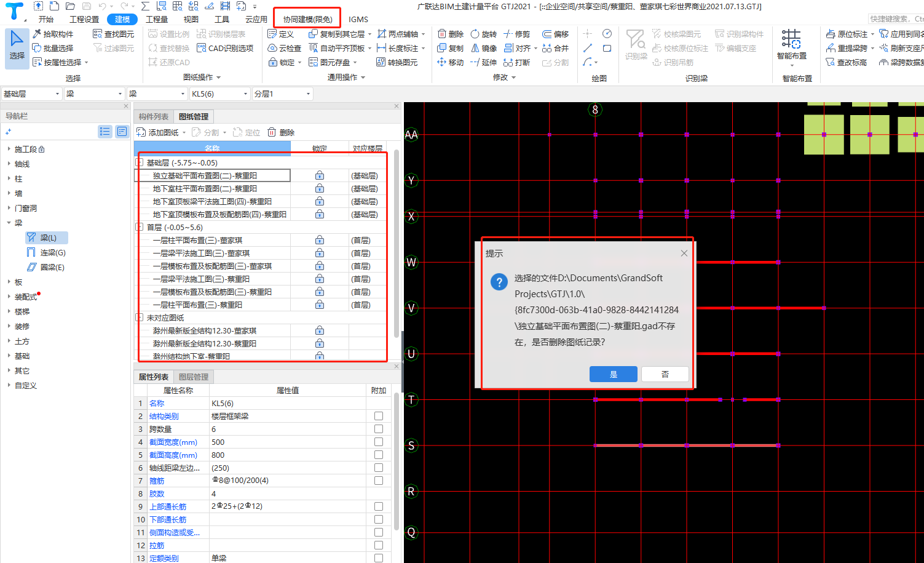This screenshot has height=563, width=924.
Task: Select 连梁(G) in navigation tree
Action: (46, 252)
